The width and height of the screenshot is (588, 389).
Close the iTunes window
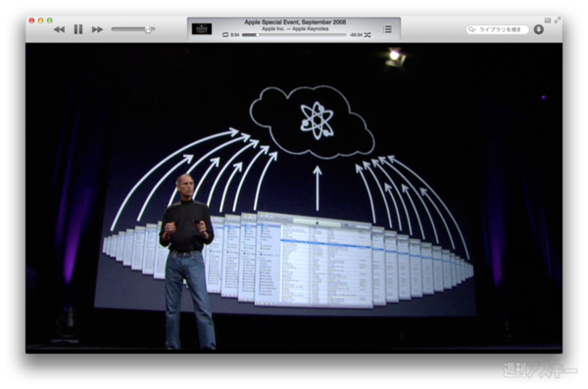pyautogui.click(x=32, y=21)
